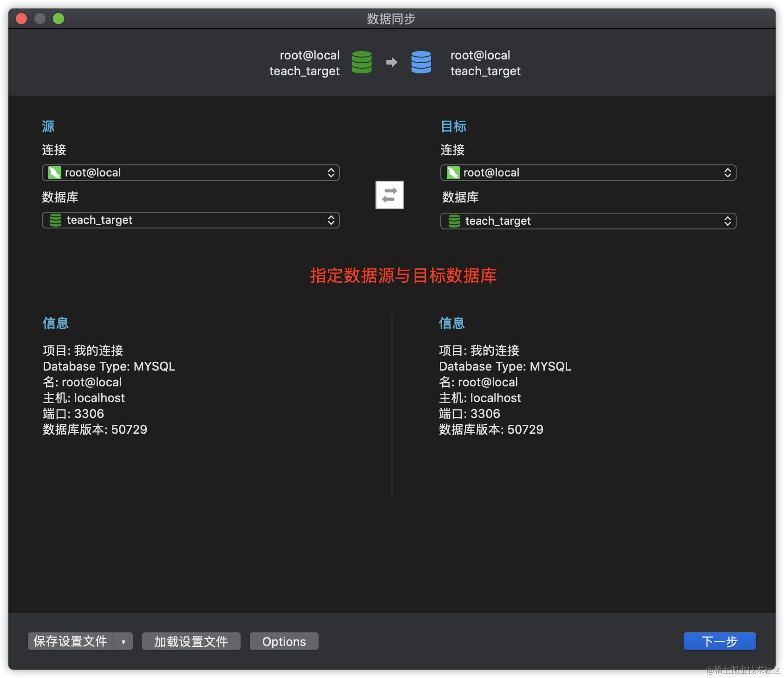Click source 项目: 我的连接 line
The width and height of the screenshot is (784, 678).
pyautogui.click(x=83, y=351)
